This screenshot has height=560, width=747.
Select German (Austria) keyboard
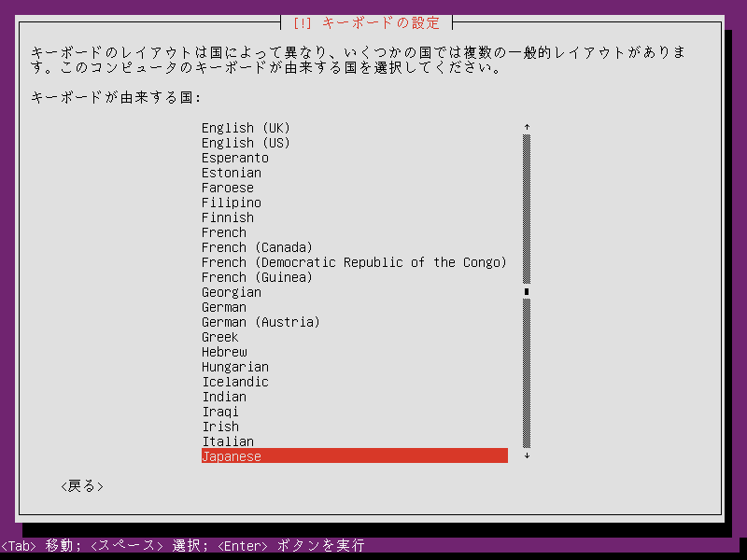click(x=261, y=322)
